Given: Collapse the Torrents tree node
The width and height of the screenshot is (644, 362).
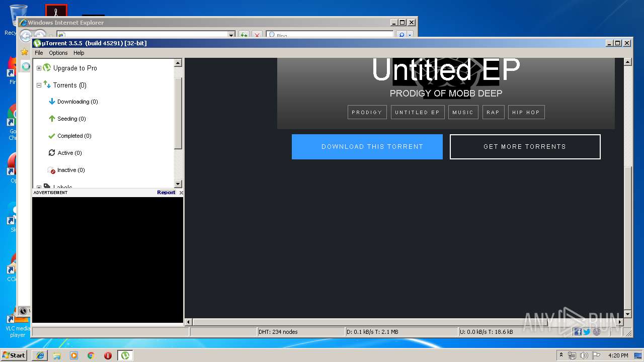Looking at the screenshot, I should [x=39, y=85].
